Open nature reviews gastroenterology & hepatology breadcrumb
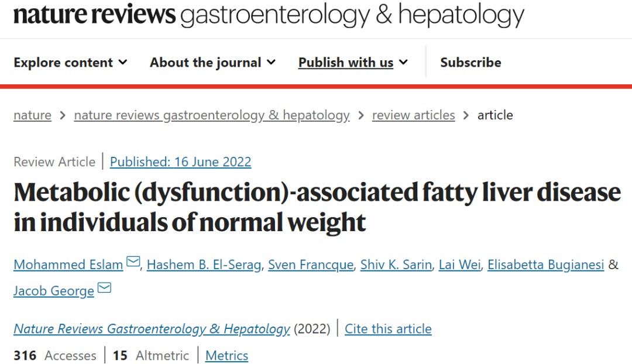The height and width of the screenshot is (364, 632). (x=212, y=115)
